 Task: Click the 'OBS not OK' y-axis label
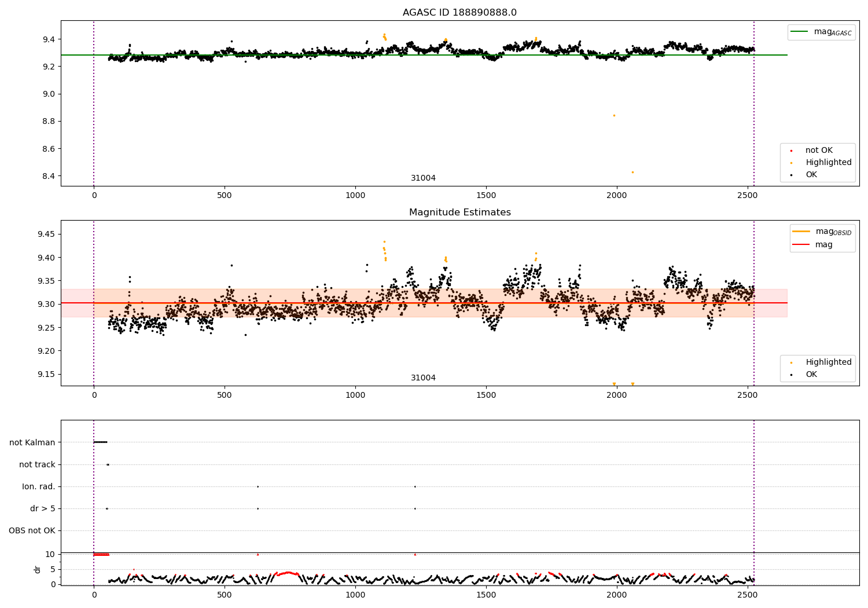[x=32, y=530]
